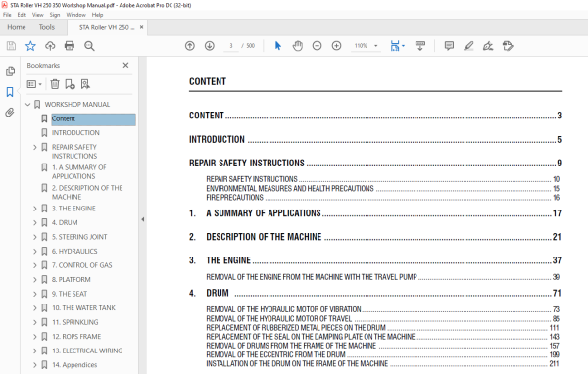Go to next page arrow
Viewport: 588px width, 374px height.
coord(210,46)
